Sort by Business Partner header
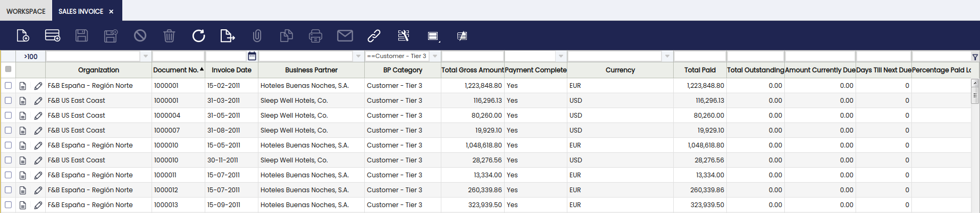The height and width of the screenshot is (213, 980). point(311,70)
